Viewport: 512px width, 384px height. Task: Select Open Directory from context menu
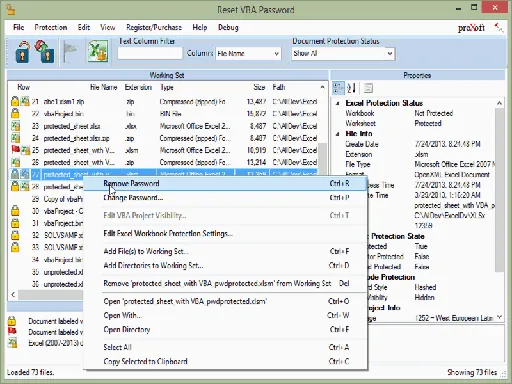[225, 330]
